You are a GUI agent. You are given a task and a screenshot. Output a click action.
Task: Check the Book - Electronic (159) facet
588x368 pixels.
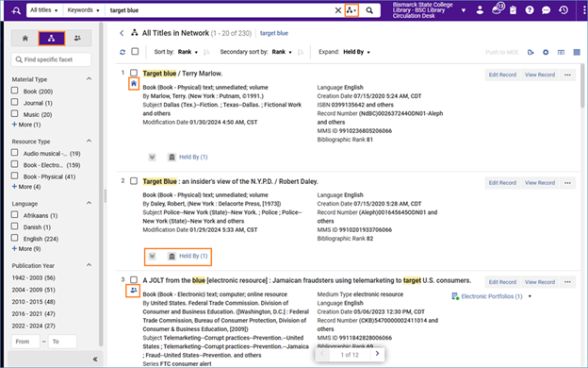[15, 164]
